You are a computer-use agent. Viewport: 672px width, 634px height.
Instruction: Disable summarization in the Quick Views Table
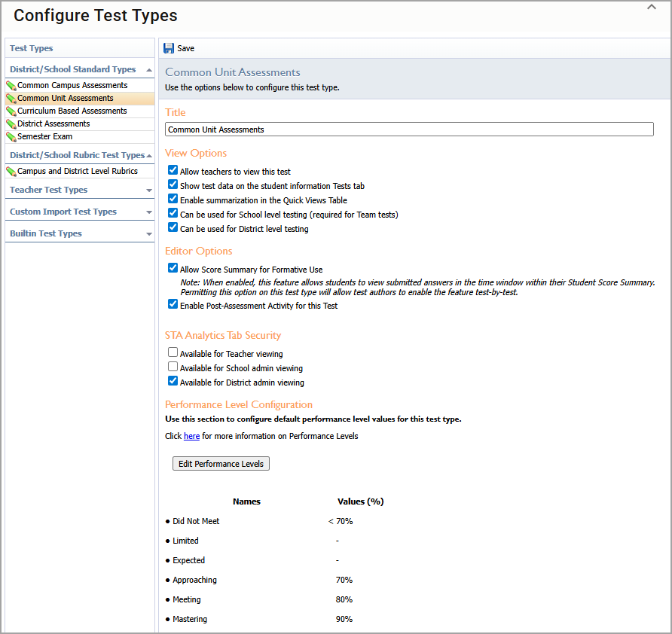pyautogui.click(x=173, y=199)
